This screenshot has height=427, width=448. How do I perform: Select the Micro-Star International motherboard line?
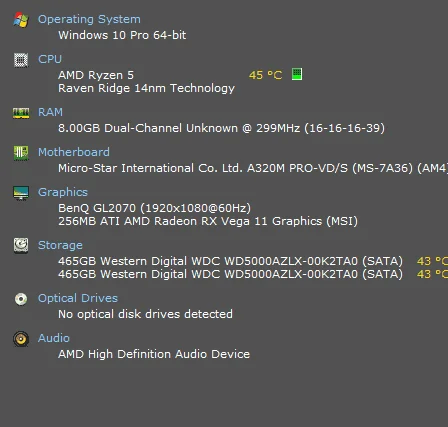(253, 168)
